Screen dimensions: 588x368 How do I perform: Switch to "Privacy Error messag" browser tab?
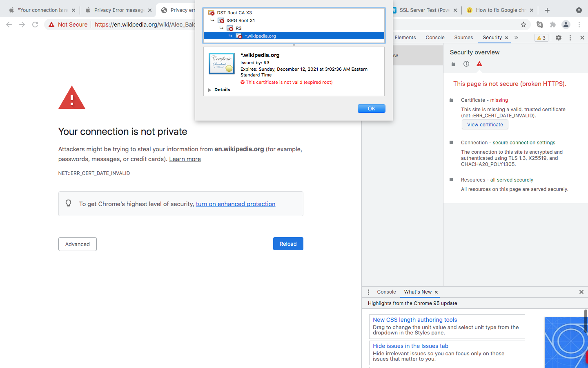pos(118,10)
